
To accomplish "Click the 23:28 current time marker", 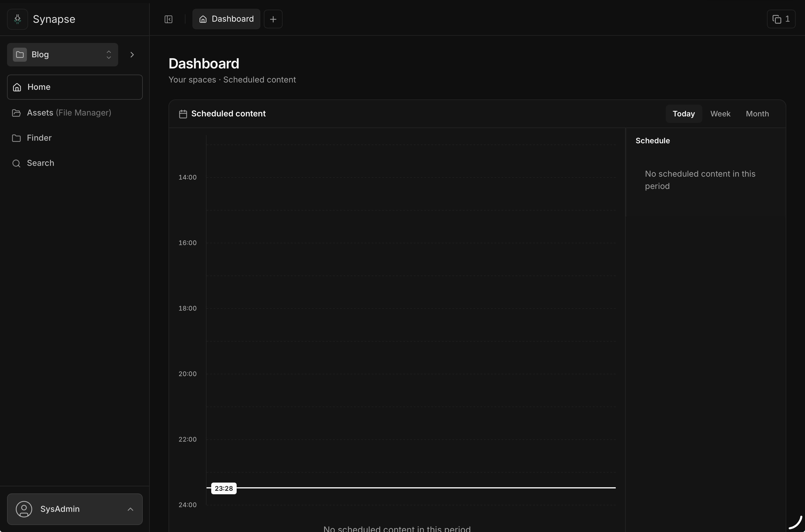I will 224,488.
